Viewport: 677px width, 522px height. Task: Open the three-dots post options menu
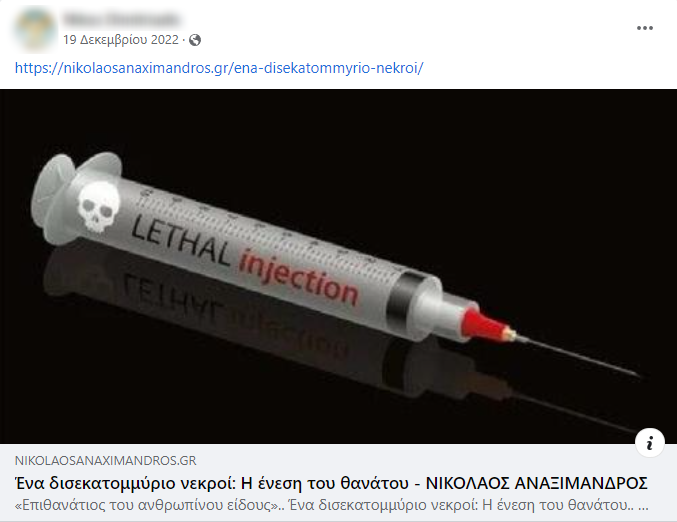tap(644, 28)
